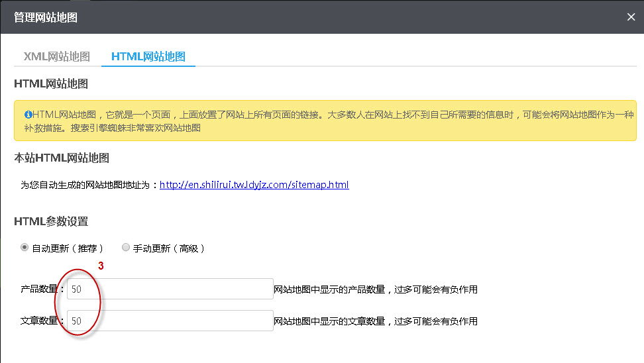The width and height of the screenshot is (644, 363).
Task: Focus the 产品数量 input field
Action: (x=170, y=289)
